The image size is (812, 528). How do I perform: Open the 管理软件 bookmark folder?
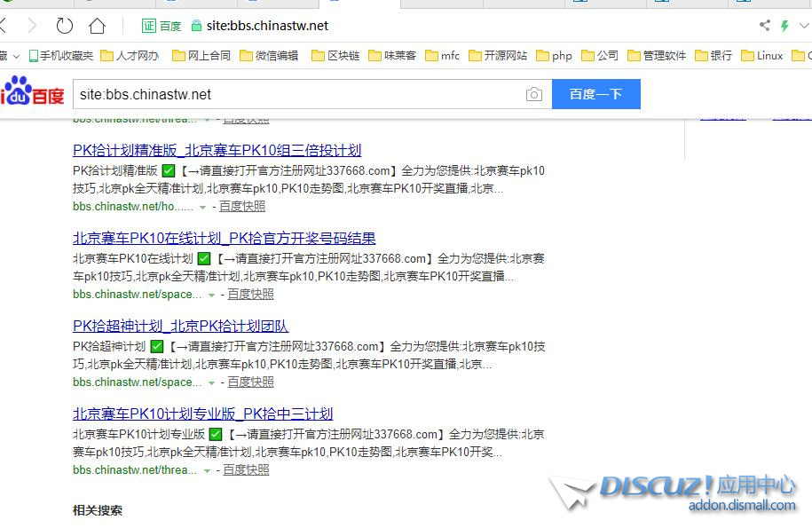pos(657,55)
